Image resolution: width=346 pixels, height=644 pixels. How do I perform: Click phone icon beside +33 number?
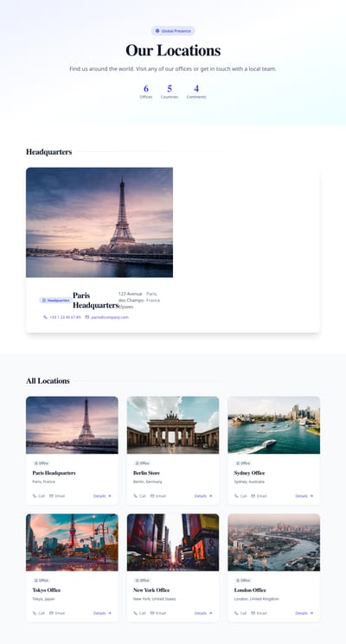coord(45,317)
